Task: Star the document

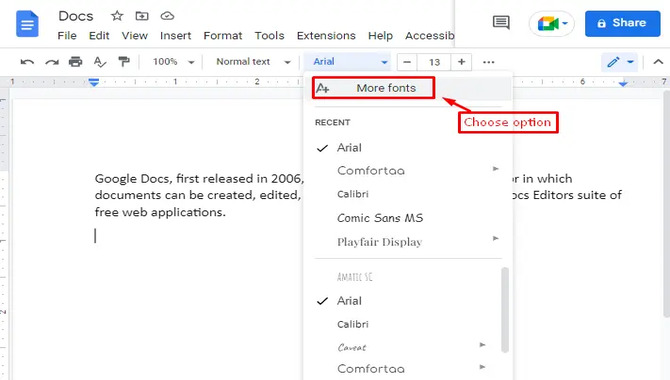Action: 117,16
